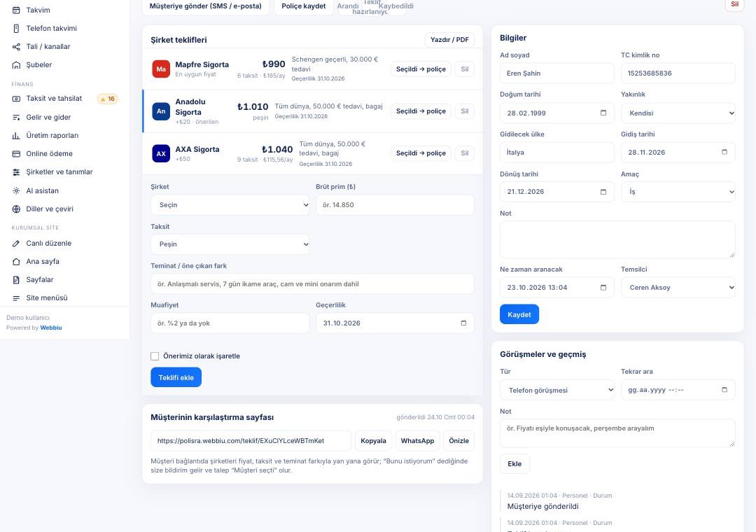Share the comparison link via WhatsApp

[417, 440]
